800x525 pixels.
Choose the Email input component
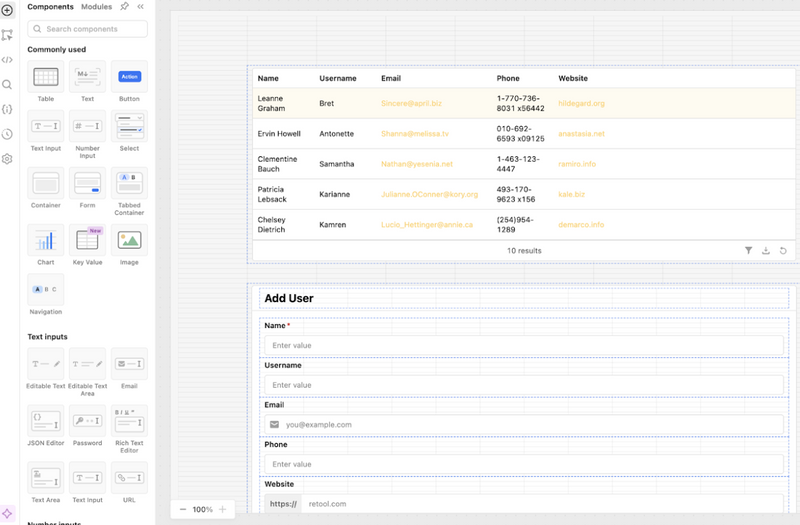(x=129, y=369)
